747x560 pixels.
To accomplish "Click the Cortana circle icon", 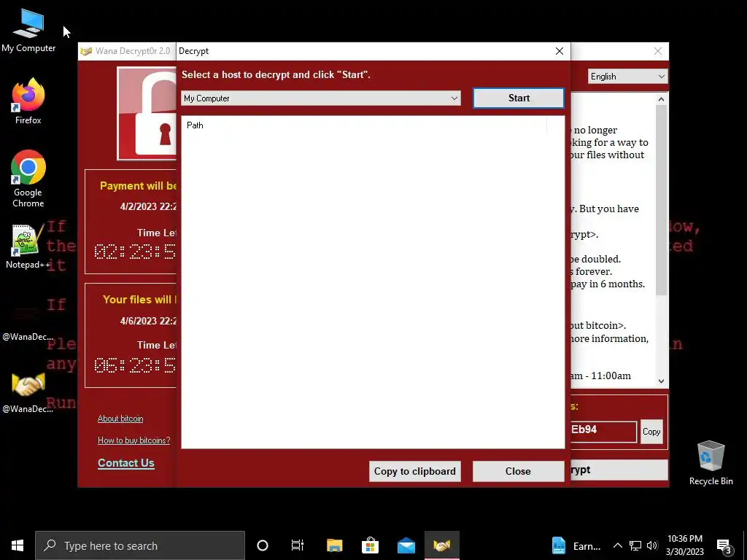I will (x=263, y=545).
